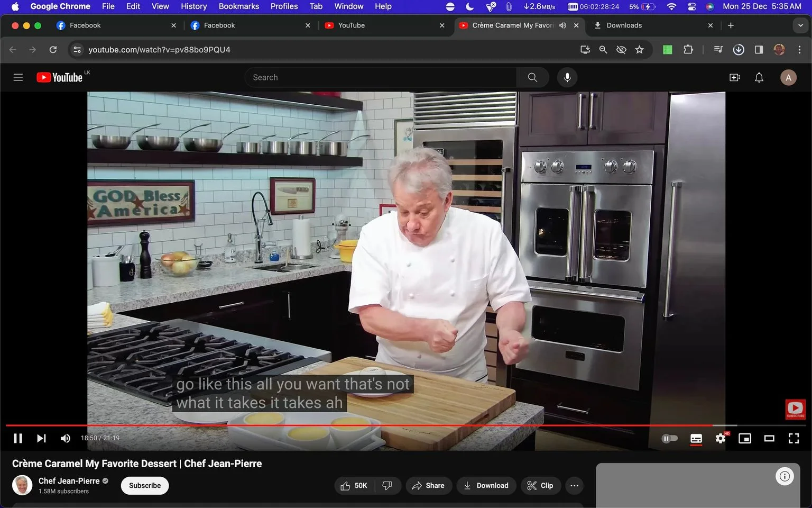The height and width of the screenshot is (508, 812).
Task: Enter full screen mode
Action: pyautogui.click(x=793, y=438)
